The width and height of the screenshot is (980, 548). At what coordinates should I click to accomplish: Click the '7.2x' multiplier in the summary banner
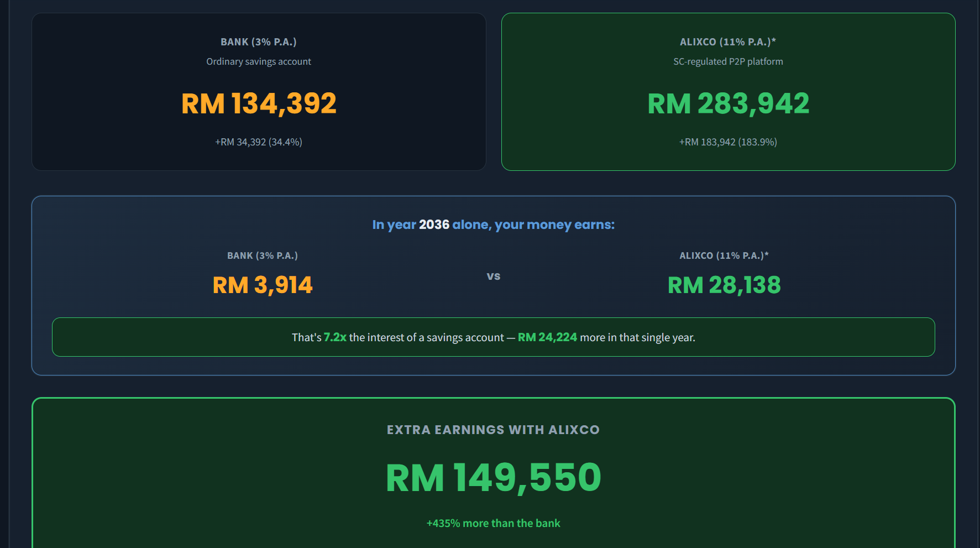(x=335, y=337)
